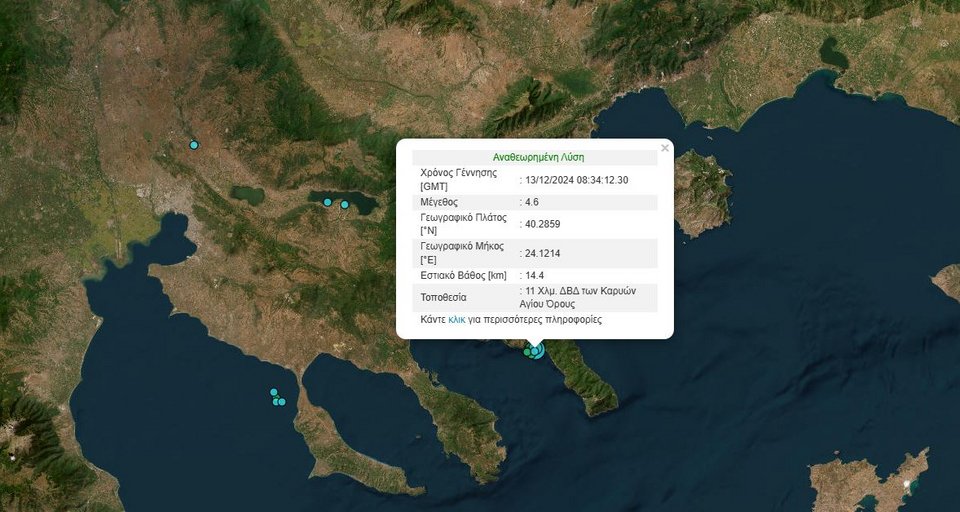
Task: Select the lone earthquake marker north of Thessaloniki
Action: pyautogui.click(x=194, y=145)
